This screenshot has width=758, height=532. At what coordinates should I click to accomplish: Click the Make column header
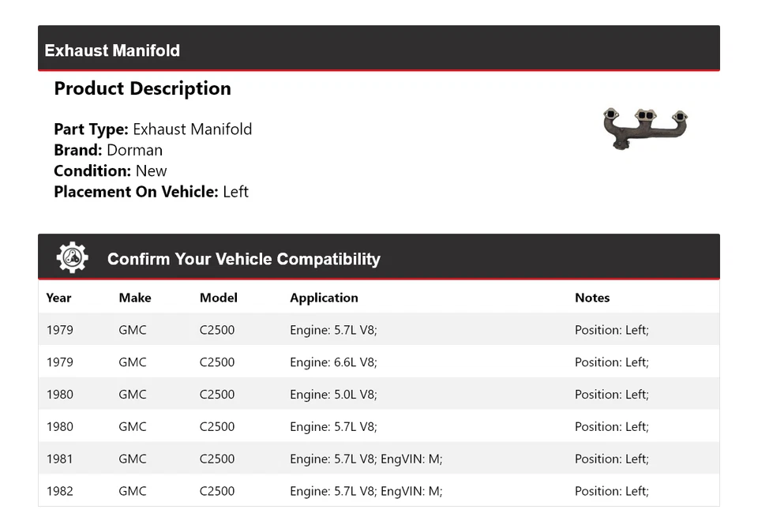click(135, 298)
